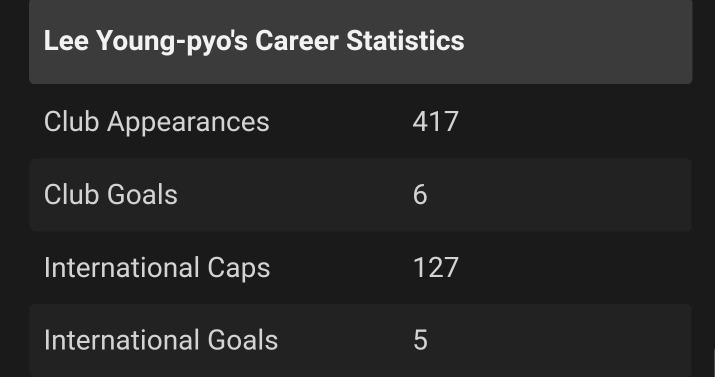Select the International Caps label
This screenshot has width=715, height=377.
(x=157, y=268)
